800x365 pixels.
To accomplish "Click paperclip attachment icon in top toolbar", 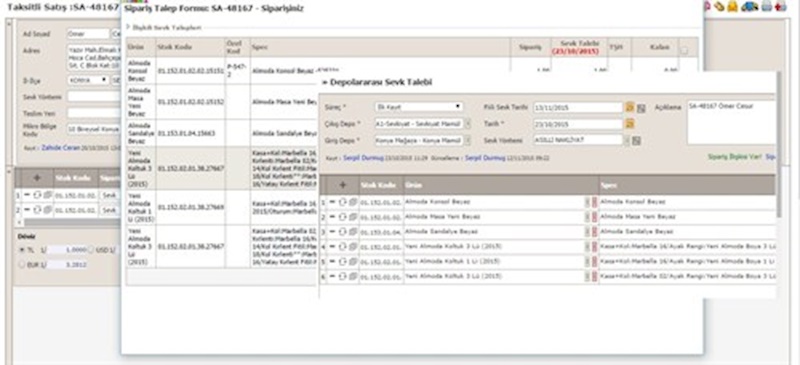I will point(719,6).
